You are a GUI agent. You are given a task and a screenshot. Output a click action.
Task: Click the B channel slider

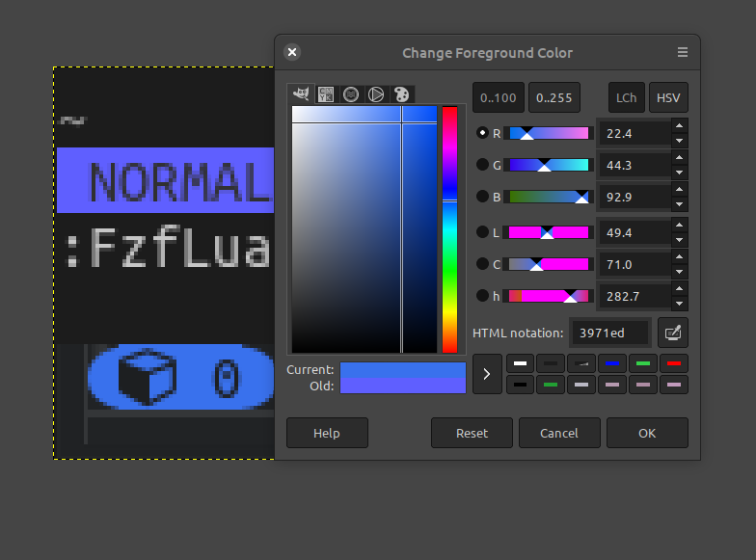tap(549, 197)
